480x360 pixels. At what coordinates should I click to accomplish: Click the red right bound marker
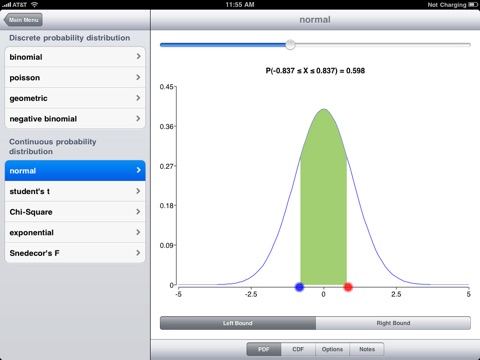(x=348, y=287)
